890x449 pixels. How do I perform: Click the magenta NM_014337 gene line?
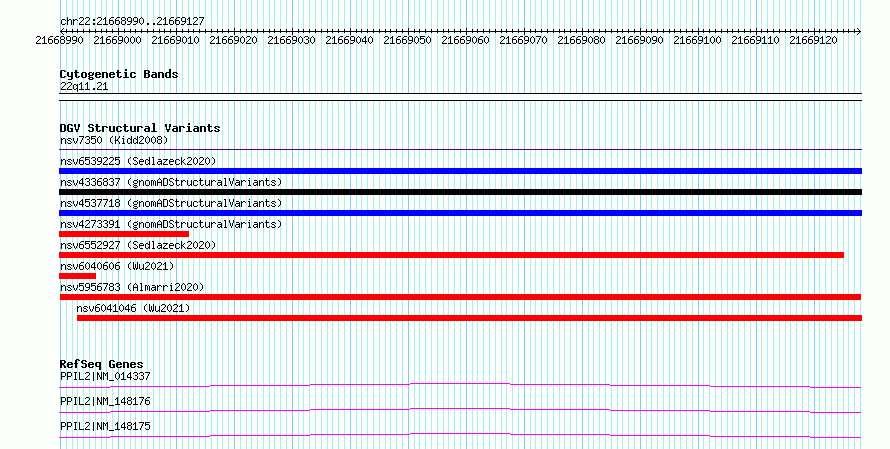(x=460, y=385)
